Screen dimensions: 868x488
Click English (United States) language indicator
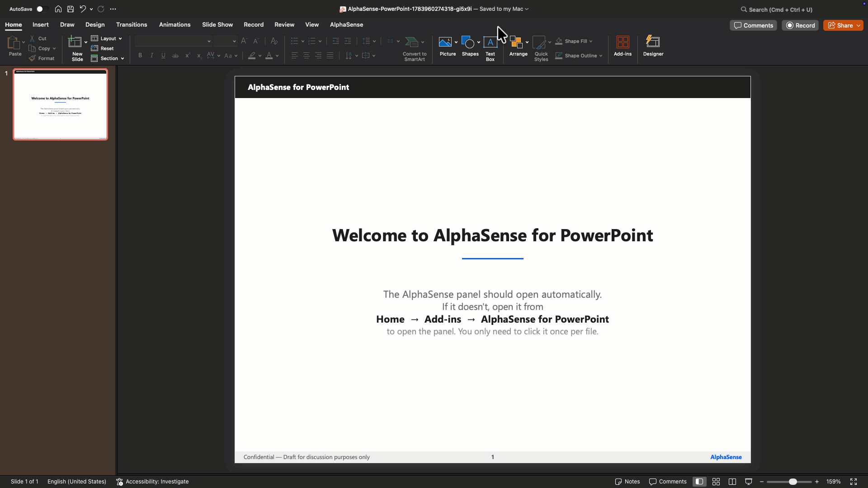pyautogui.click(x=77, y=482)
